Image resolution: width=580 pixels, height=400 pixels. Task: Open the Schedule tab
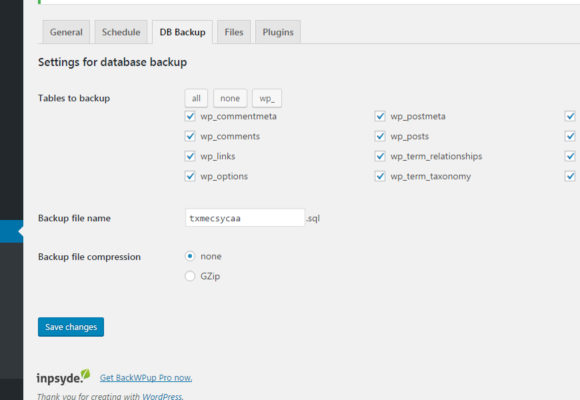(x=121, y=32)
